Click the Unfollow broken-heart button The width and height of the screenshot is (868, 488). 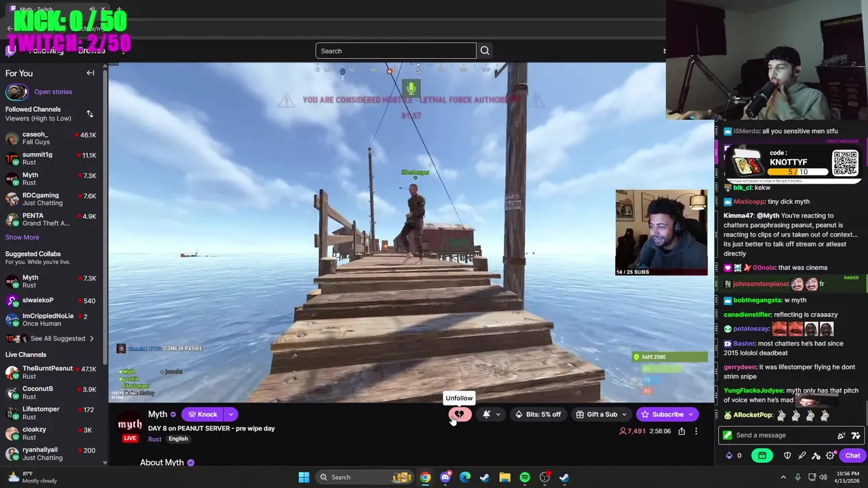tap(459, 414)
